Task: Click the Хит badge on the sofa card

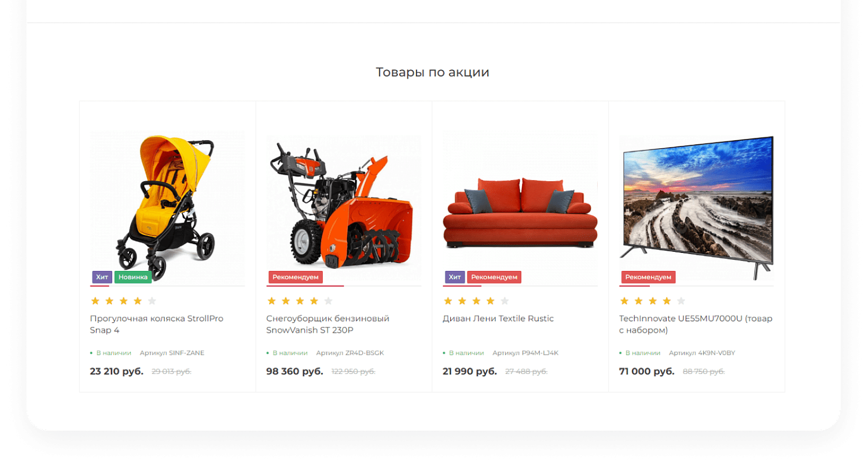Action: pos(455,277)
